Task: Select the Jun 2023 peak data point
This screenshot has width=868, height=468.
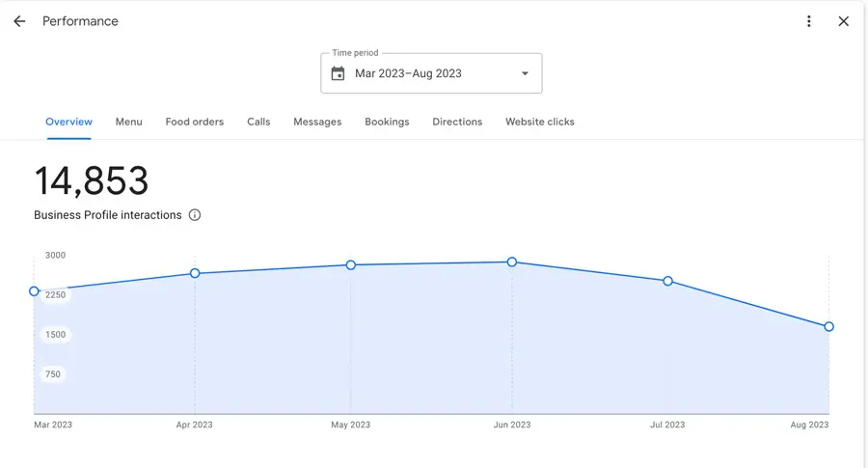Action: click(x=512, y=262)
